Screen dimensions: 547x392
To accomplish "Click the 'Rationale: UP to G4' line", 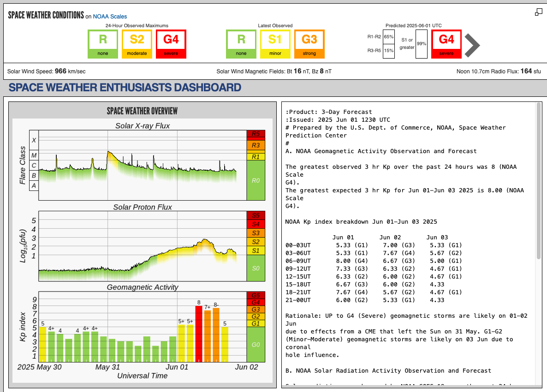I will click(x=406, y=316).
